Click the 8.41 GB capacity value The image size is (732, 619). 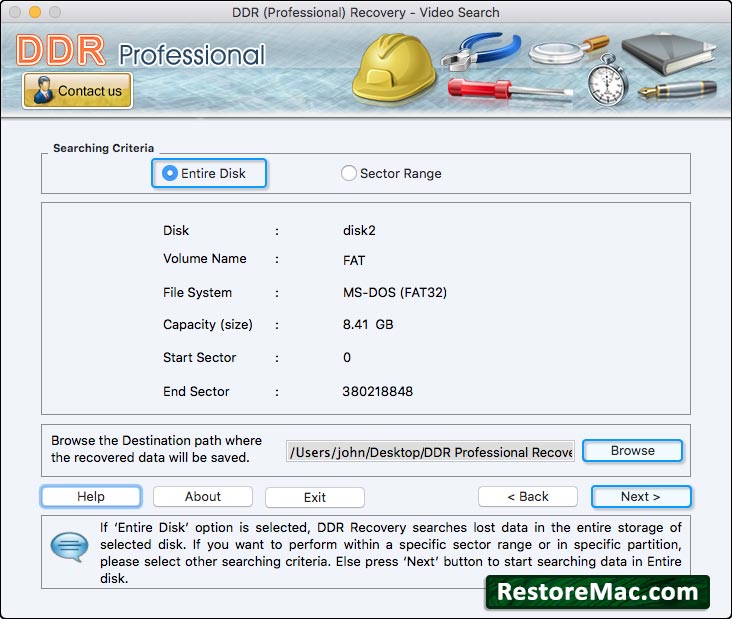(x=368, y=324)
